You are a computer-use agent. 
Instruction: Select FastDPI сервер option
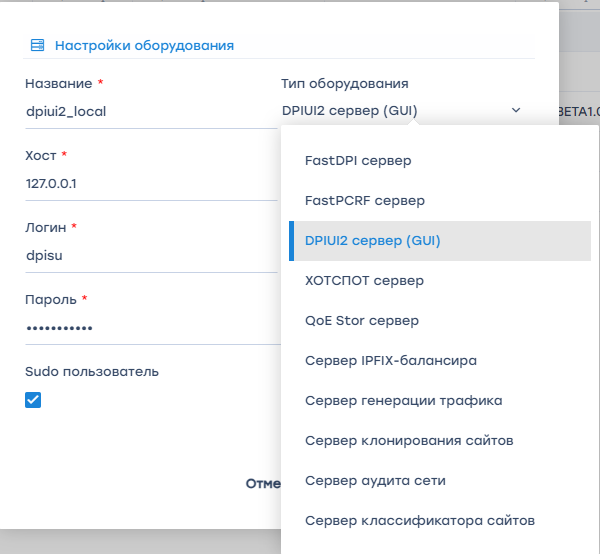coord(358,160)
